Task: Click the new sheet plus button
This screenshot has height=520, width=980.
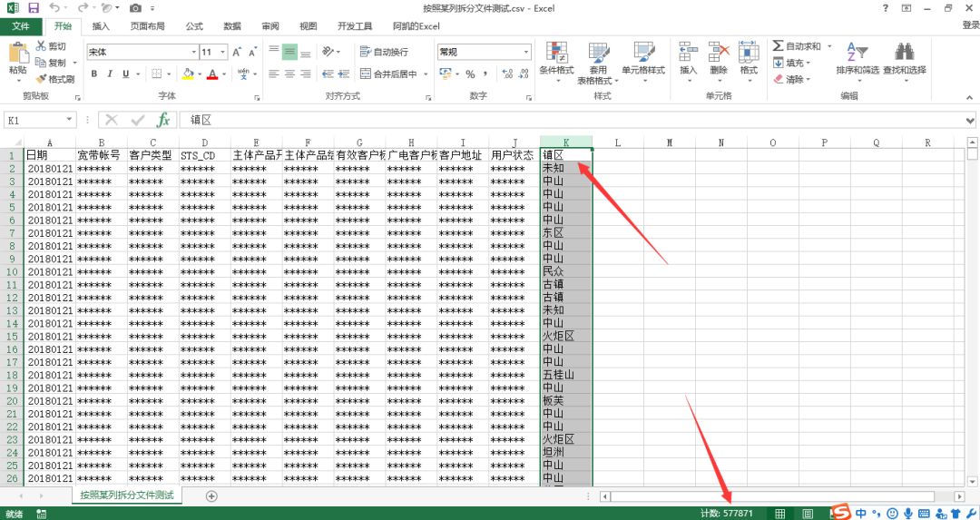Action: 211,496
